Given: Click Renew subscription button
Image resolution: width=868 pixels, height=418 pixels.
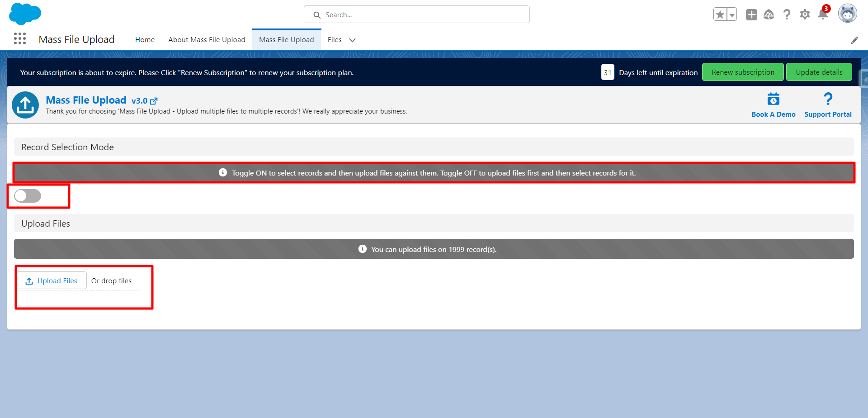Looking at the screenshot, I should (743, 72).
